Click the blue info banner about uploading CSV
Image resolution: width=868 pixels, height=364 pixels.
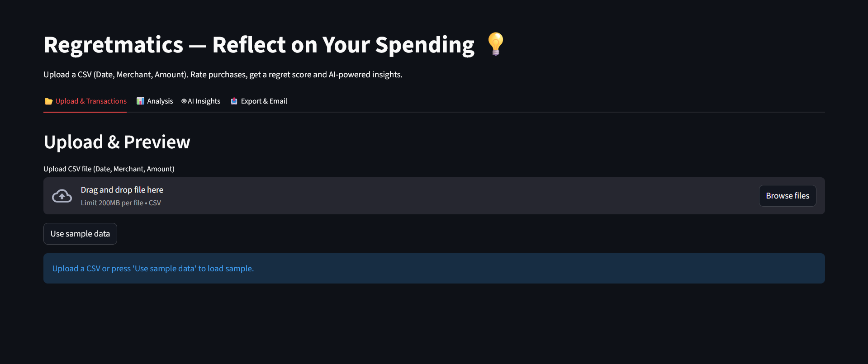pos(434,269)
